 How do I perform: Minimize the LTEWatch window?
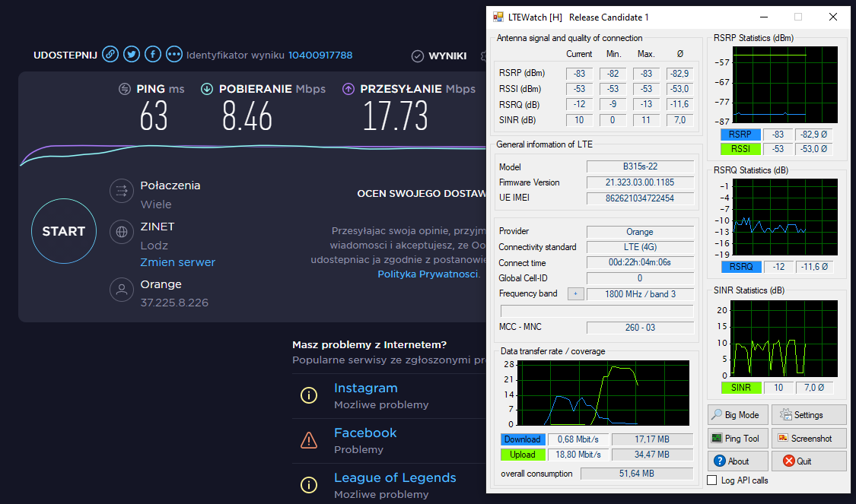pyautogui.click(x=764, y=17)
